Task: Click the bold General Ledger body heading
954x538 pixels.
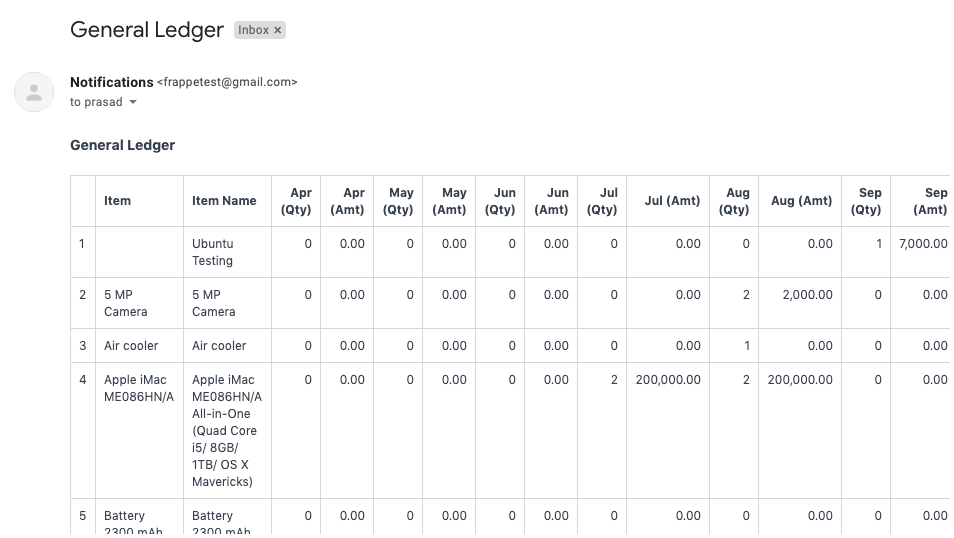Action: click(122, 145)
